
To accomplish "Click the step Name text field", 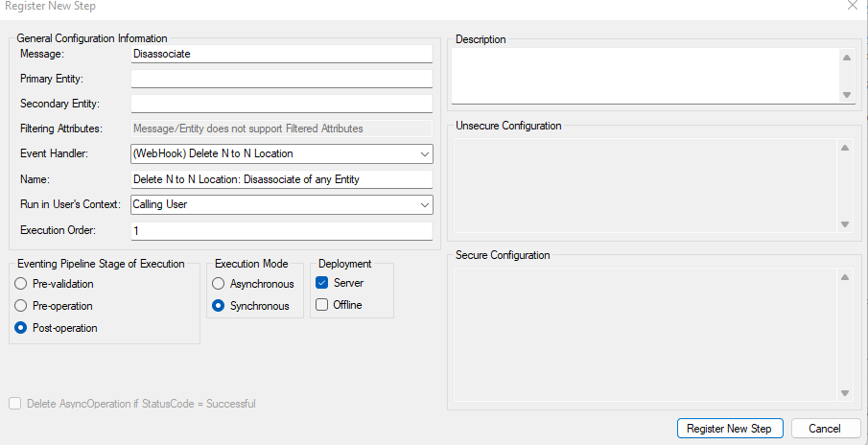I will pos(281,179).
